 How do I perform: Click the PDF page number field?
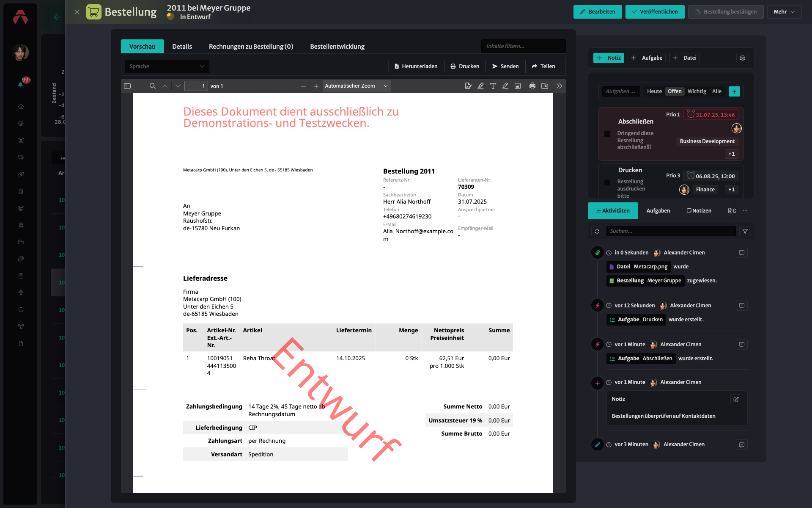196,86
